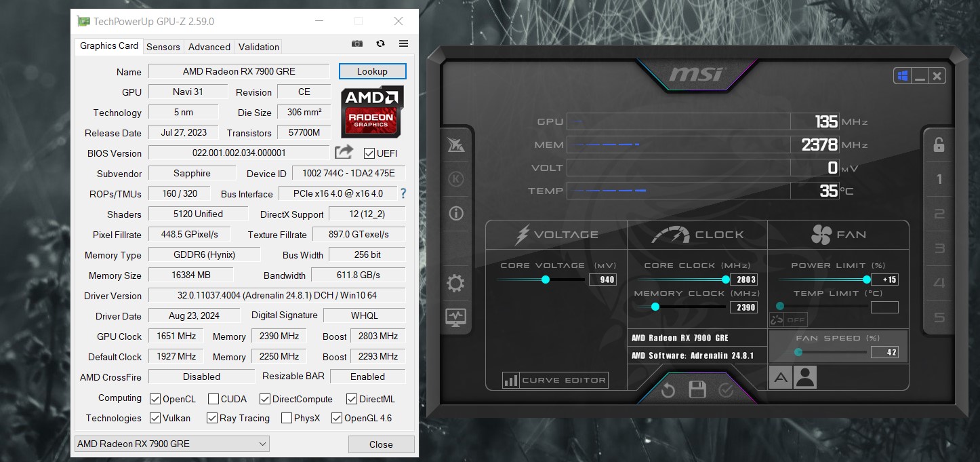Click the empty Temp Limit value field
Image resolution: width=980 pixels, height=462 pixels.
[884, 307]
